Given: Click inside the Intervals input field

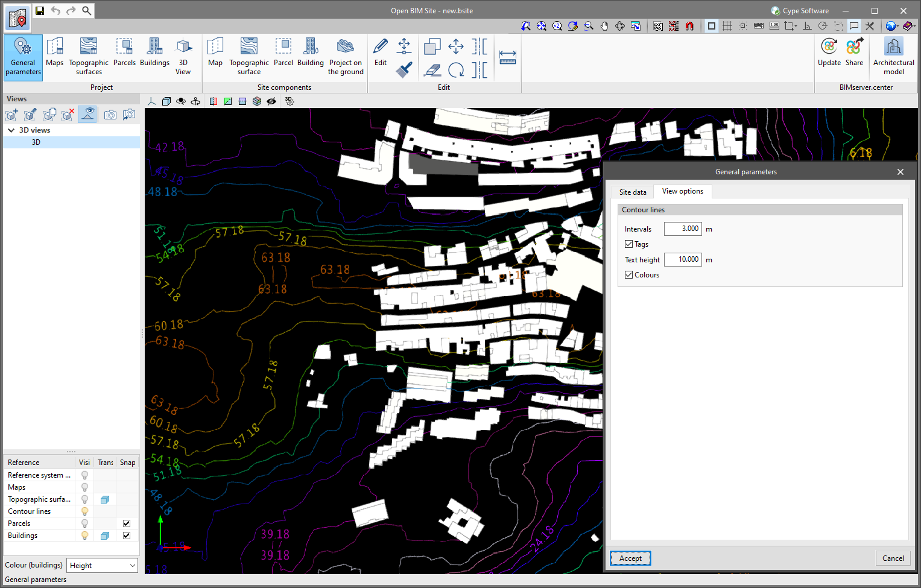Looking at the screenshot, I should [x=682, y=229].
